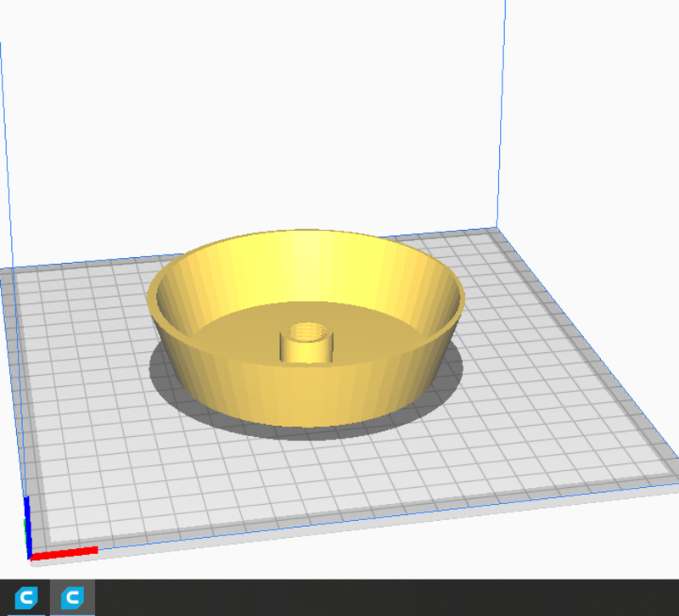679x616 pixels.
Task: Open the first Cura taskbar icon
Action: point(26,598)
